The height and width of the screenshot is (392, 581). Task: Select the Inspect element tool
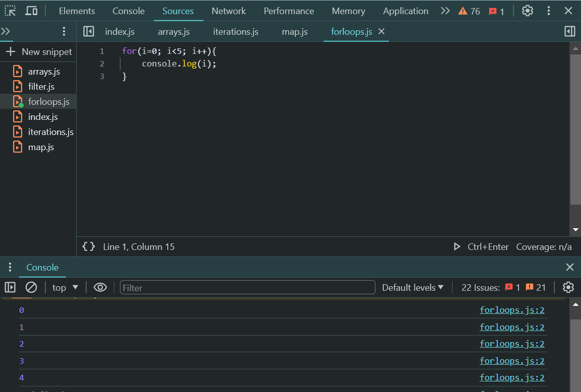[x=10, y=10]
